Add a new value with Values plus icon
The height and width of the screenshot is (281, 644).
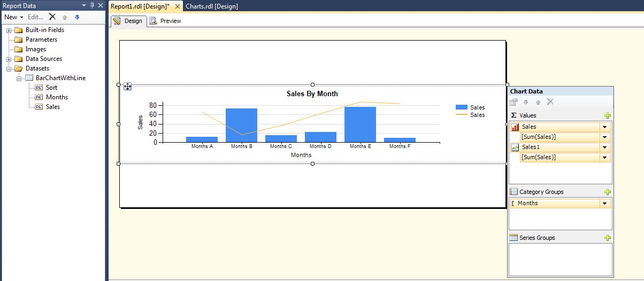(x=607, y=115)
